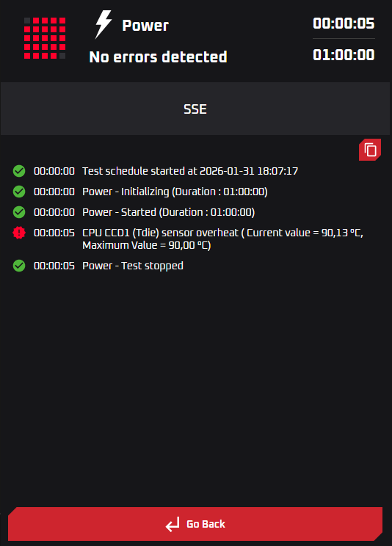Click the Go Back button
This screenshot has width=392, height=546.
coord(195,524)
